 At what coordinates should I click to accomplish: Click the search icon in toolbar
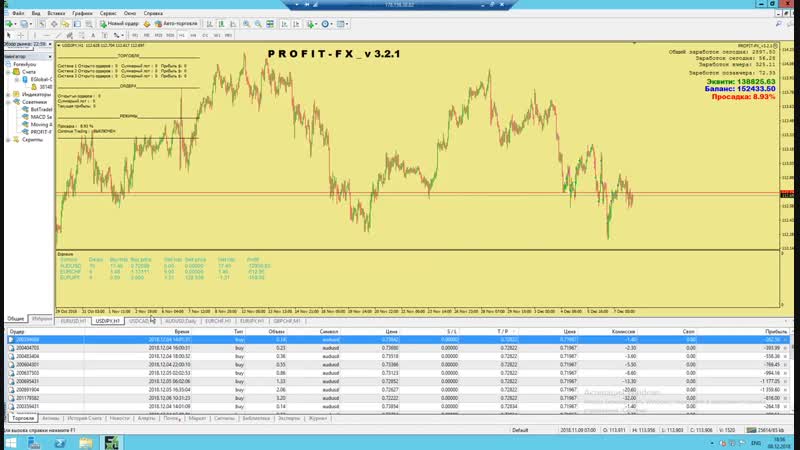click(779, 24)
